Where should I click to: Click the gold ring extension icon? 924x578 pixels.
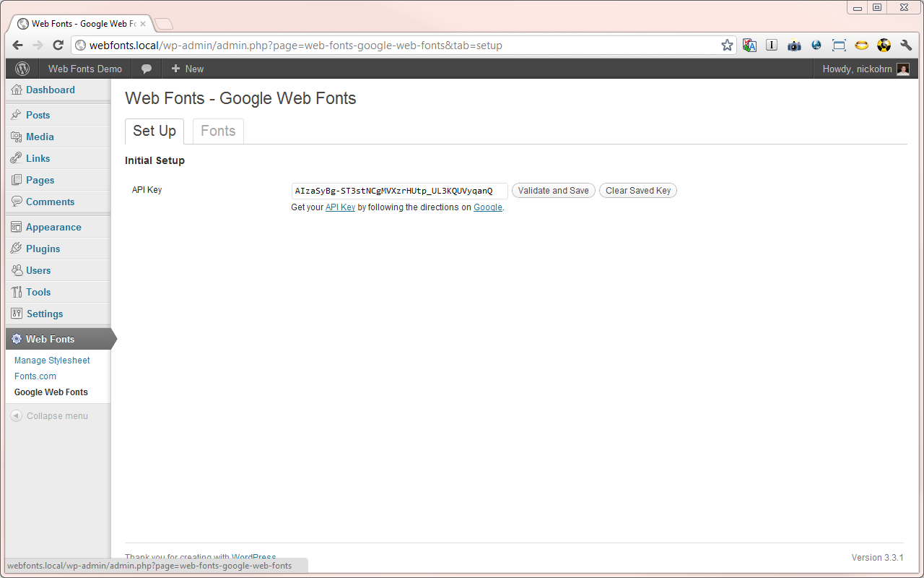[861, 45]
